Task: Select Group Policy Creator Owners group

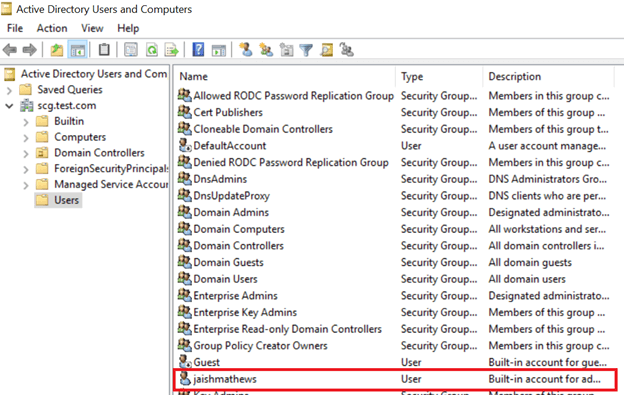Action: [x=260, y=346]
